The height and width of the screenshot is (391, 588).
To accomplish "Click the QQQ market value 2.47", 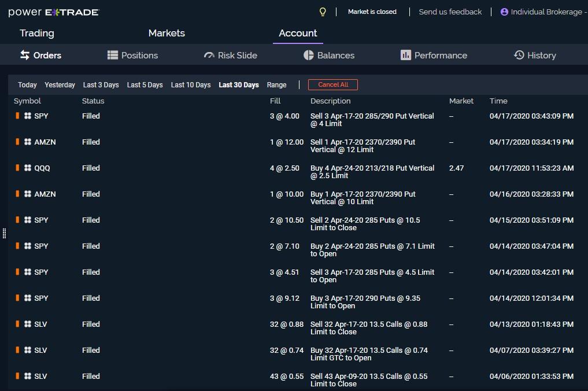I will coord(456,168).
